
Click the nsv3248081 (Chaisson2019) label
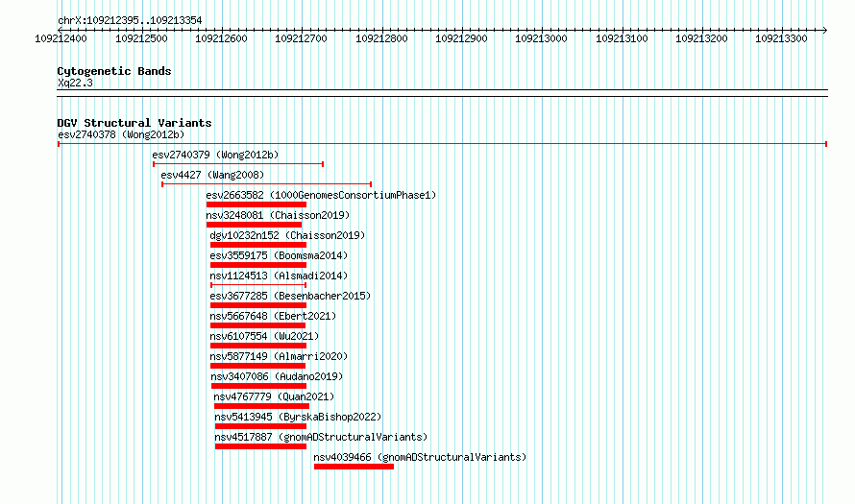278,215
